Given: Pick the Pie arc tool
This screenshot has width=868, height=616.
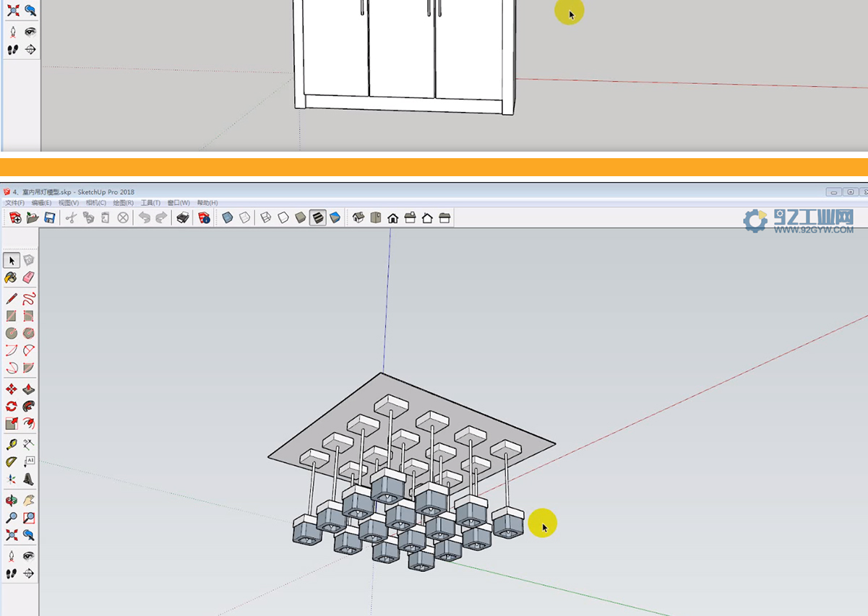Looking at the screenshot, I should click(x=29, y=368).
